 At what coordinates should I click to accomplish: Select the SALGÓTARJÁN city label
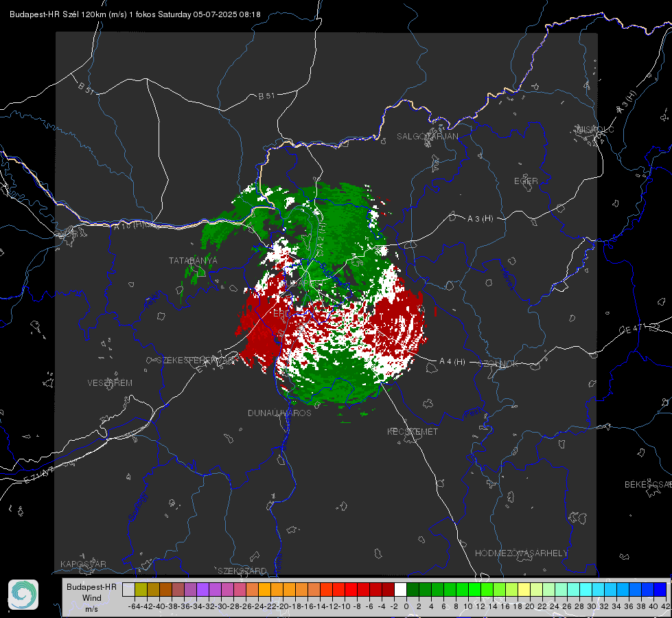pyautogui.click(x=427, y=137)
